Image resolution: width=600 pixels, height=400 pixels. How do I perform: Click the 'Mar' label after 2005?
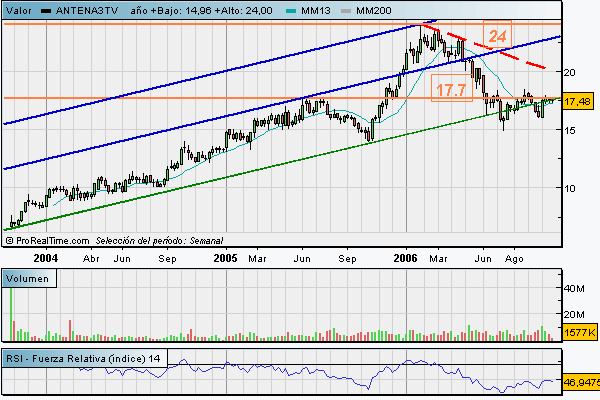[x=257, y=259]
